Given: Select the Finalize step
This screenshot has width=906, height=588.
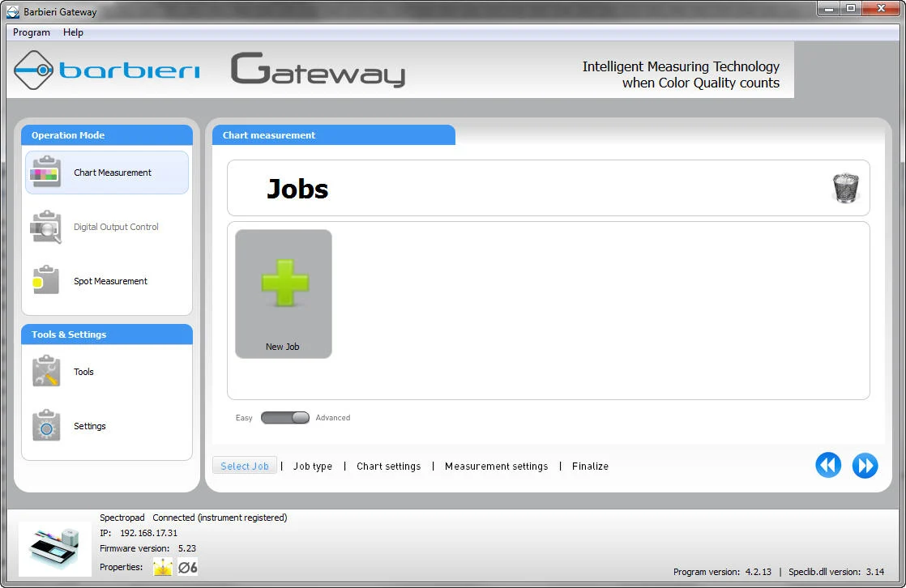Looking at the screenshot, I should point(590,466).
